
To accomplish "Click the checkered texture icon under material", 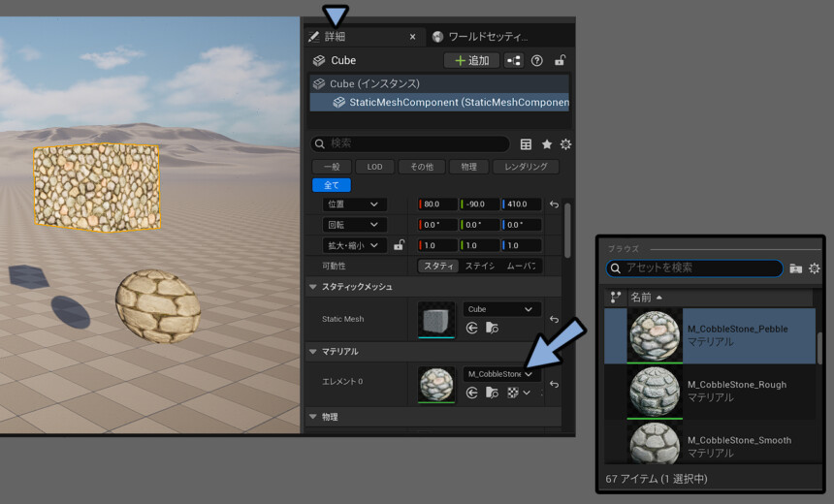I will coord(513,393).
